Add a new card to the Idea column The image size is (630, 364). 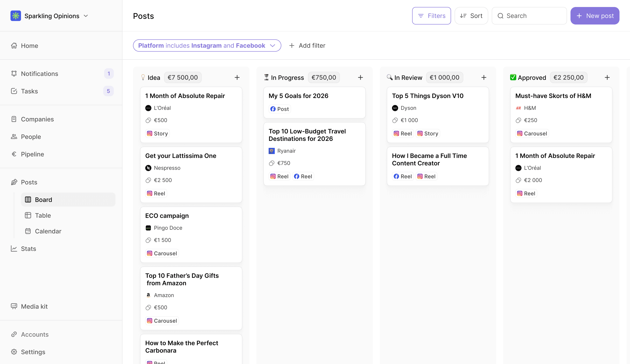pos(237,77)
